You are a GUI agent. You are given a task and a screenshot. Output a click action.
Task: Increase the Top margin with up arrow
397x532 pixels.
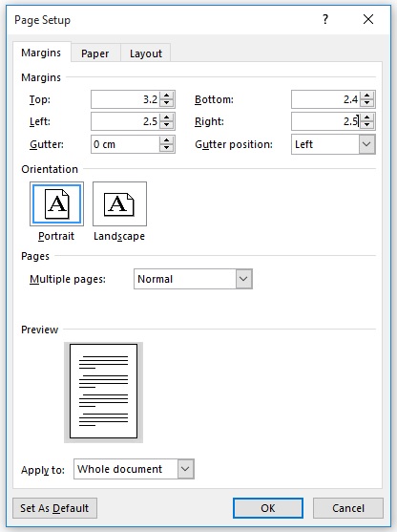point(166,96)
